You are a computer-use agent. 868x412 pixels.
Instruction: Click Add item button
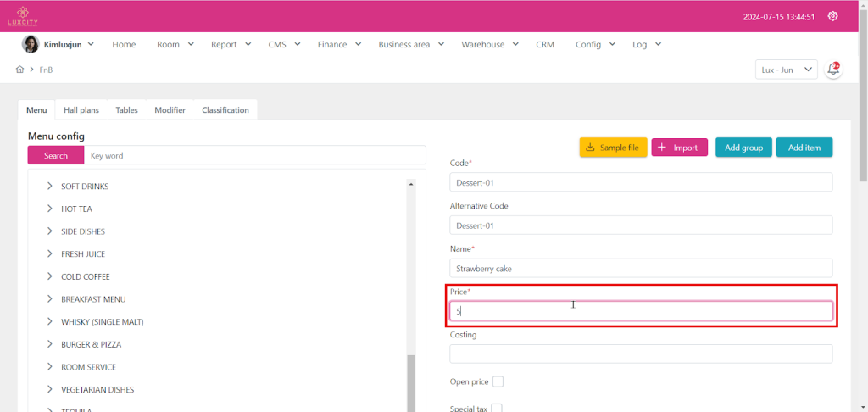click(x=804, y=148)
